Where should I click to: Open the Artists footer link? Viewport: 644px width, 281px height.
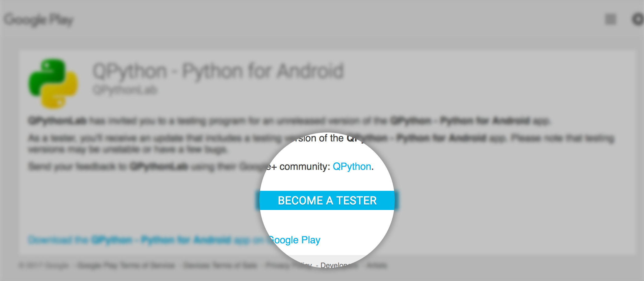[x=377, y=266]
